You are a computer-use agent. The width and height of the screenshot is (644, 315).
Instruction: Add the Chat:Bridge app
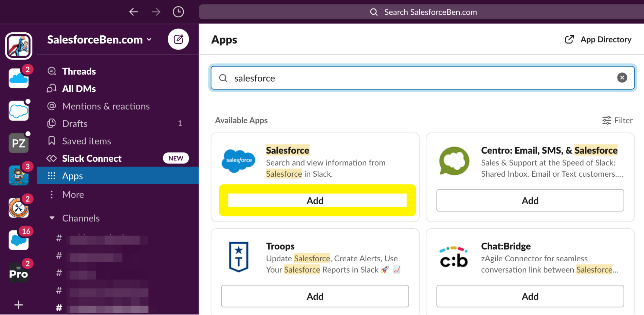click(x=530, y=296)
